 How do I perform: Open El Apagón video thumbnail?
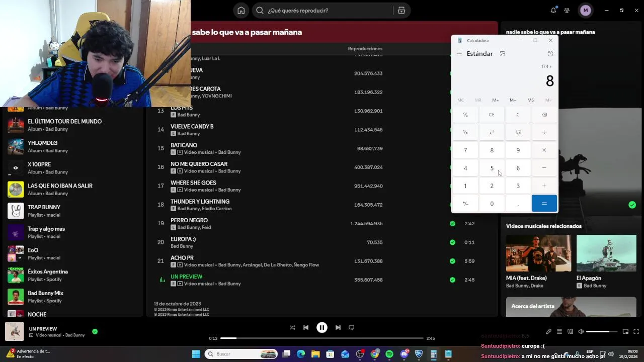(x=606, y=253)
